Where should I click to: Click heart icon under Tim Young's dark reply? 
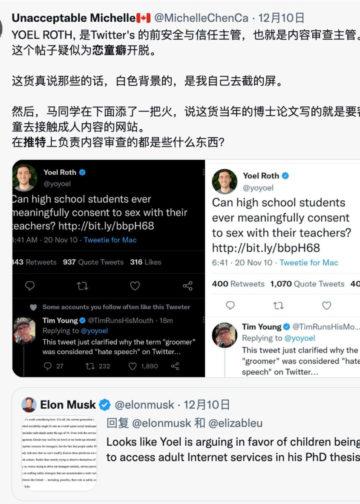[132, 366]
